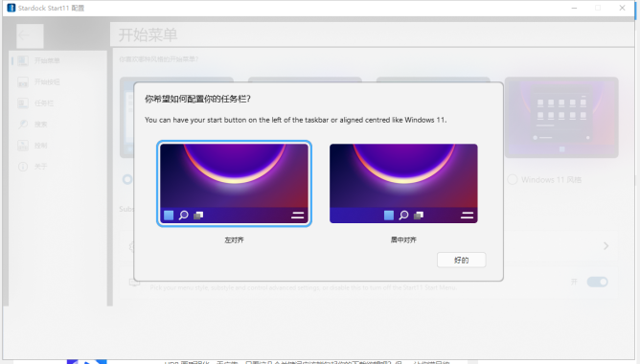Toggle the 开 switch off
Viewport: 640px width, 364px height.
(x=598, y=282)
